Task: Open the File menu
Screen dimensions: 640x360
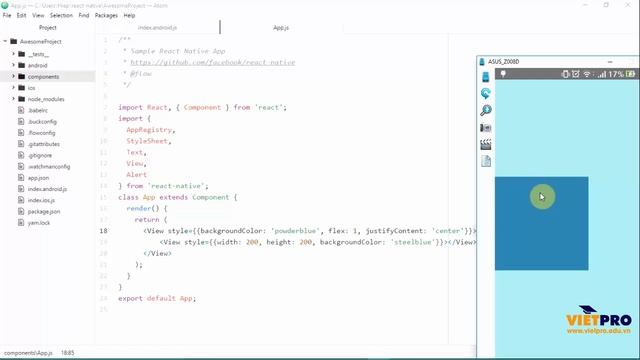Action: pyautogui.click(x=7, y=16)
